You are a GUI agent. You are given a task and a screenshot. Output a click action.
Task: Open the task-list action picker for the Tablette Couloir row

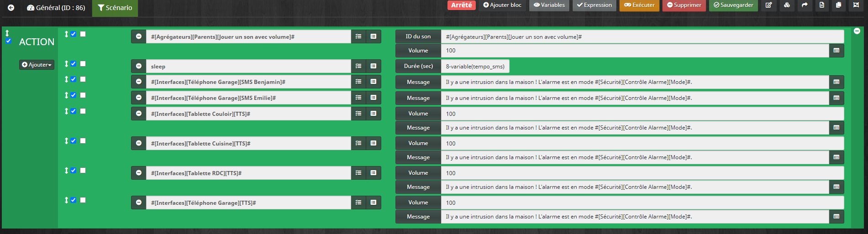click(x=358, y=114)
